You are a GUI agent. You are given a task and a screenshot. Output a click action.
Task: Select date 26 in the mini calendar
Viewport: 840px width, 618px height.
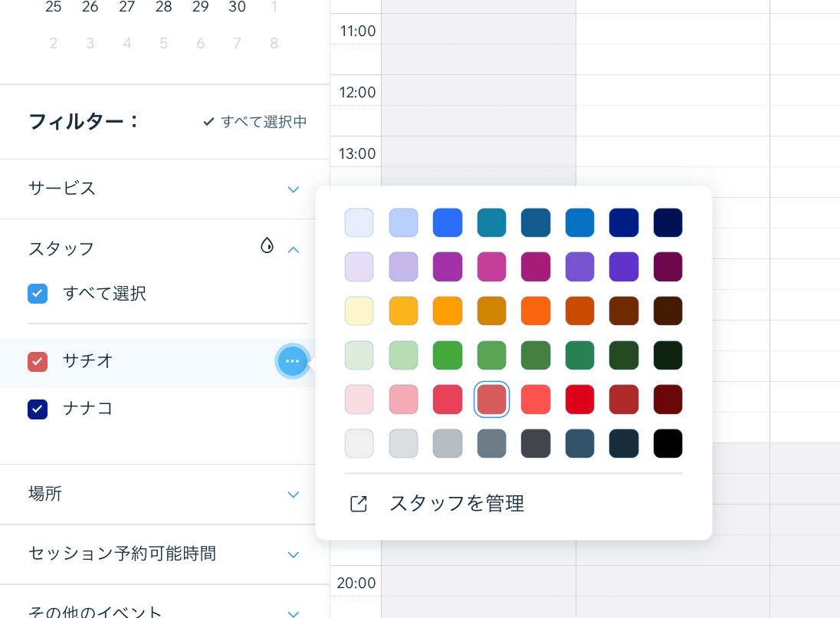(x=90, y=7)
